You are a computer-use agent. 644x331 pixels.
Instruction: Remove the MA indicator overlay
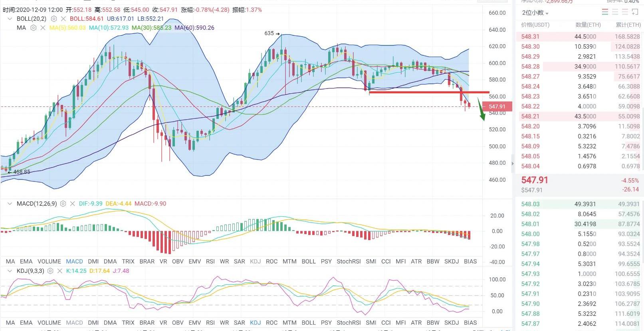click(43, 28)
